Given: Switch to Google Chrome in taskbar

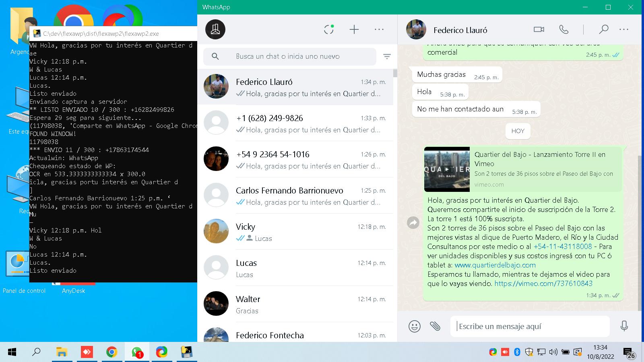Looking at the screenshot, I should (x=111, y=352).
